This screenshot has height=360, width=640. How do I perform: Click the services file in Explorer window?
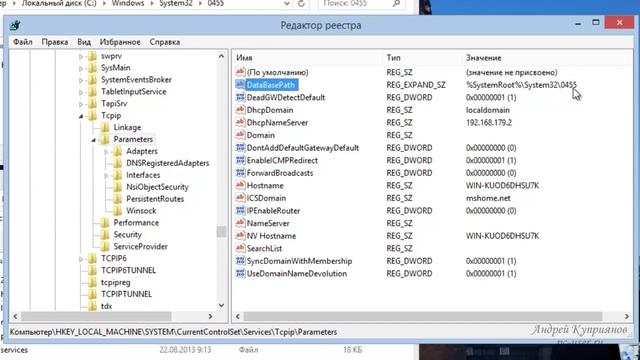coord(14,350)
